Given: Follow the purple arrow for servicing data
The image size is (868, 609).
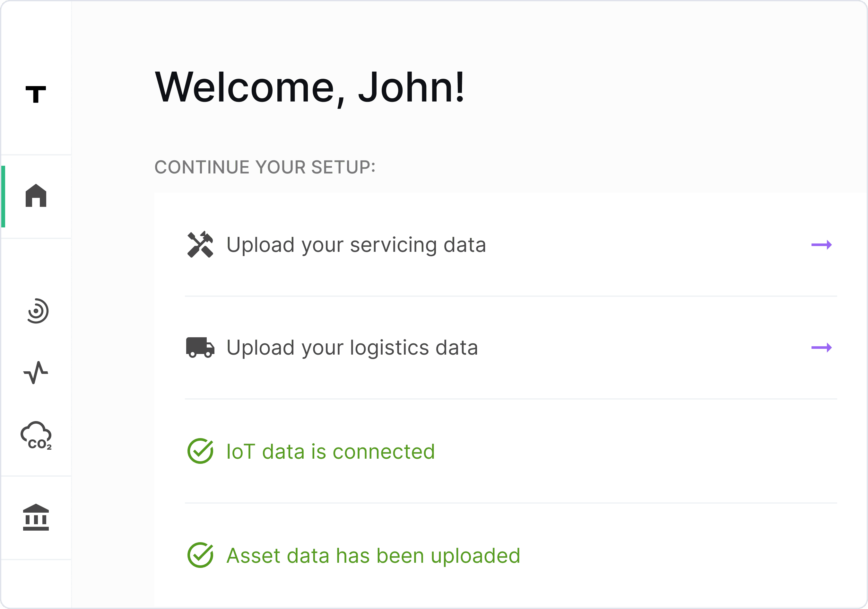Looking at the screenshot, I should coord(821,245).
